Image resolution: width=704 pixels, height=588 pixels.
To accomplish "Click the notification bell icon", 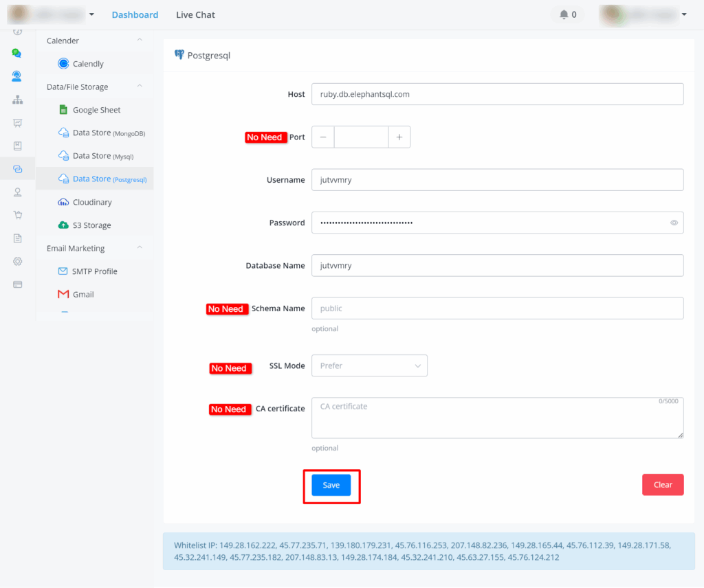I will [x=564, y=14].
